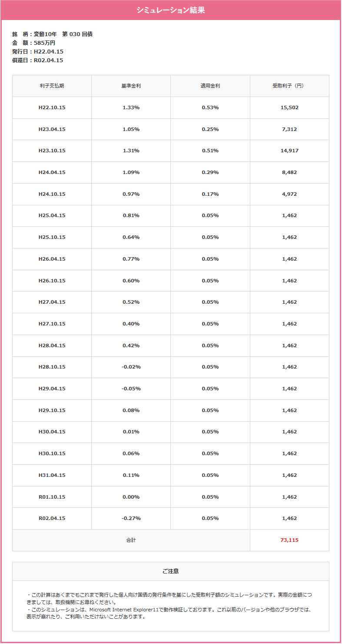Click the 受取利子(円) column header
This screenshot has width=342, height=644.
pos(289,86)
